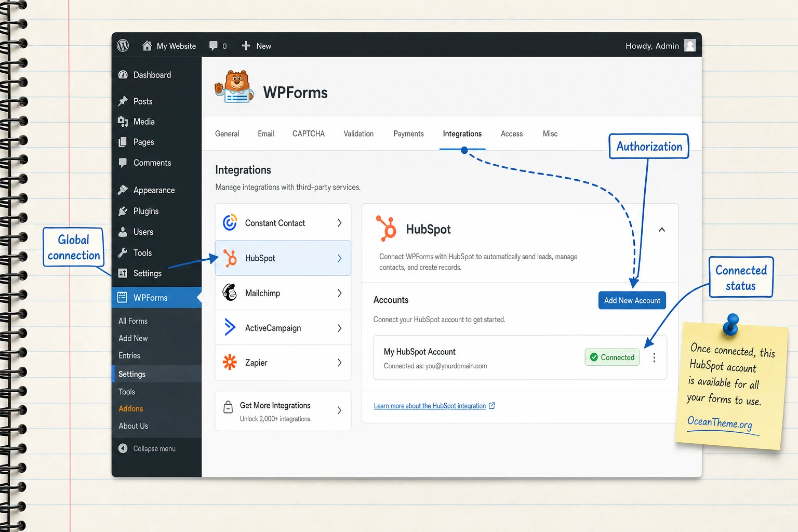Click the Tools wrench icon
This screenshot has width=798, height=532.
[123, 252]
